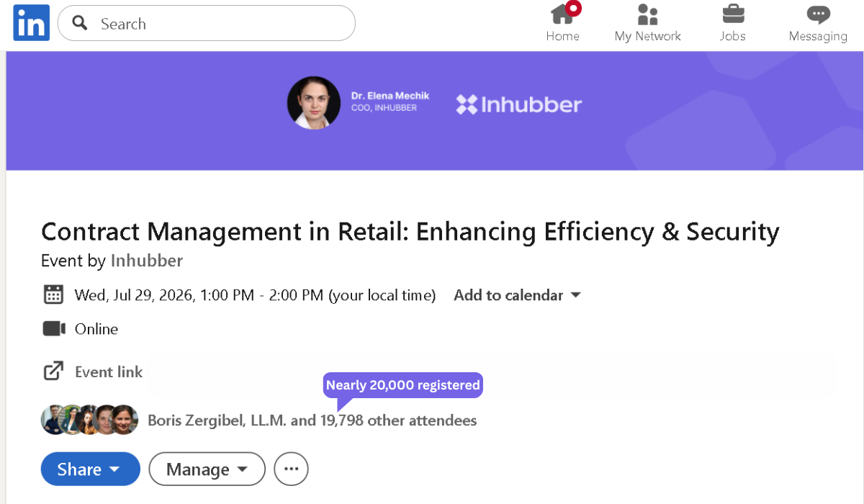The image size is (864, 504).
Task: Click the Inhubber logo in the banner
Action: click(519, 105)
